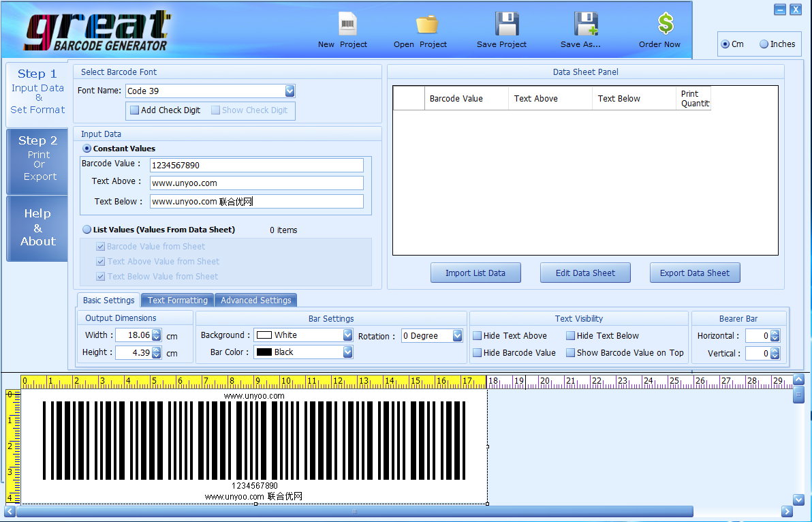Click the preview scroll right arrow

[x=787, y=512]
